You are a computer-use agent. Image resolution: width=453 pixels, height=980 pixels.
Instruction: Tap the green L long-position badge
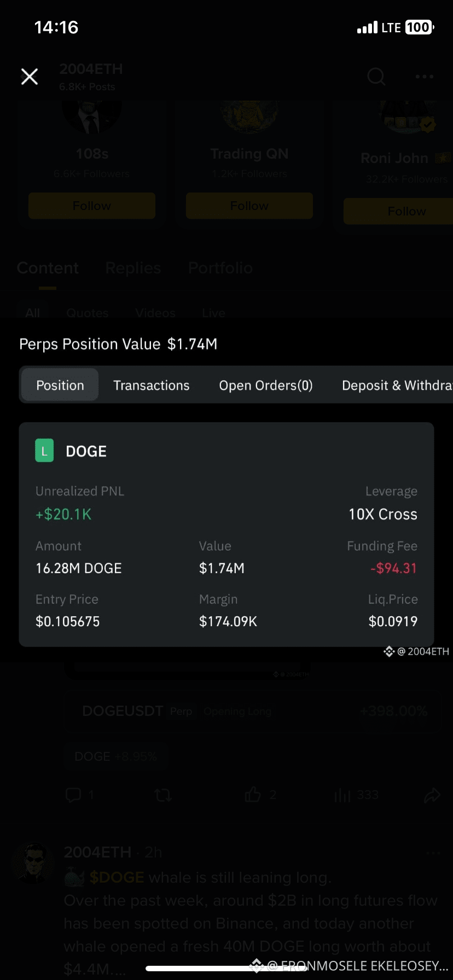point(44,451)
